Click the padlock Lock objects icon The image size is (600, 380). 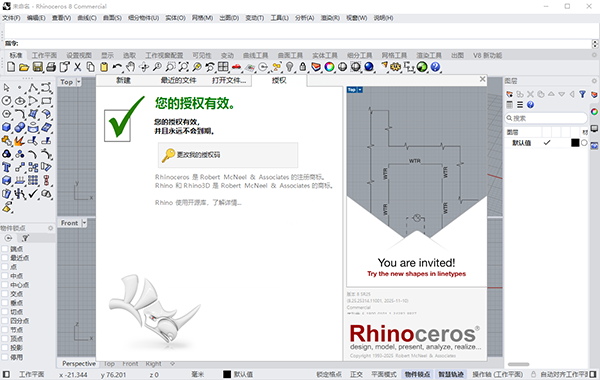click(303, 67)
